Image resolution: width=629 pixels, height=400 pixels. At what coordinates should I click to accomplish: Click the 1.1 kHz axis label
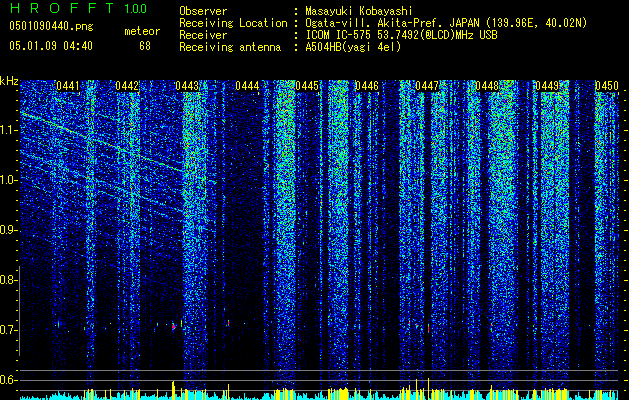point(9,130)
